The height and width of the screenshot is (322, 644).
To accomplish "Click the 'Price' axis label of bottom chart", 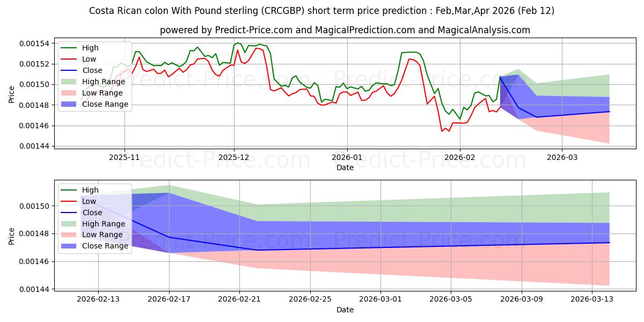I will [x=12, y=236].
